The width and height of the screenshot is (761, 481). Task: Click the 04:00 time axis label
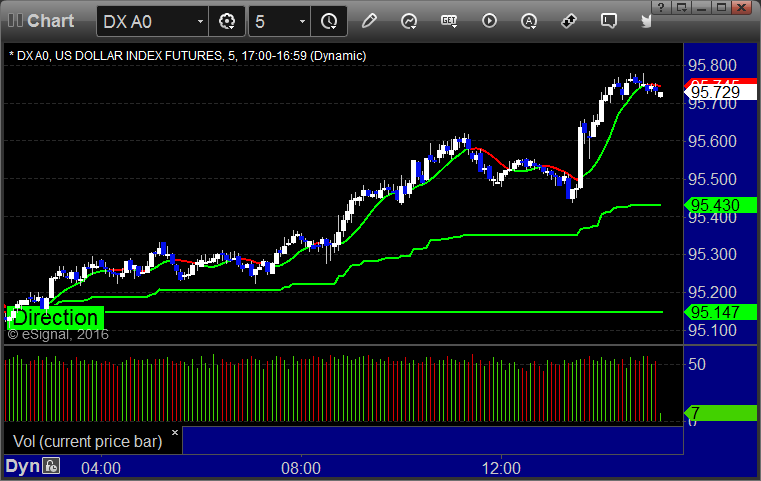click(x=101, y=468)
